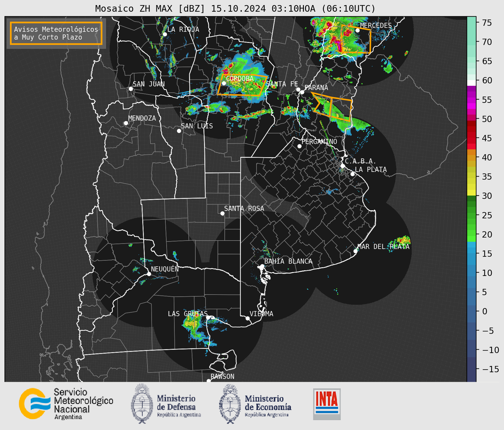This screenshot has height=430, width=504.
Task: Click the Avisos Meteorológicos a Muy Corto Plazo legend box
Action: [56, 33]
